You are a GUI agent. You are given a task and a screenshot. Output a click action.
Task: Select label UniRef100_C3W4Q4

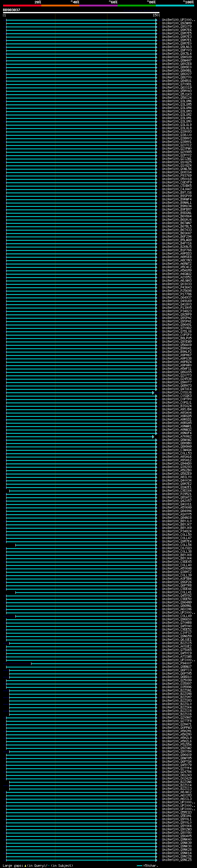pyautogui.click(x=177, y=450)
